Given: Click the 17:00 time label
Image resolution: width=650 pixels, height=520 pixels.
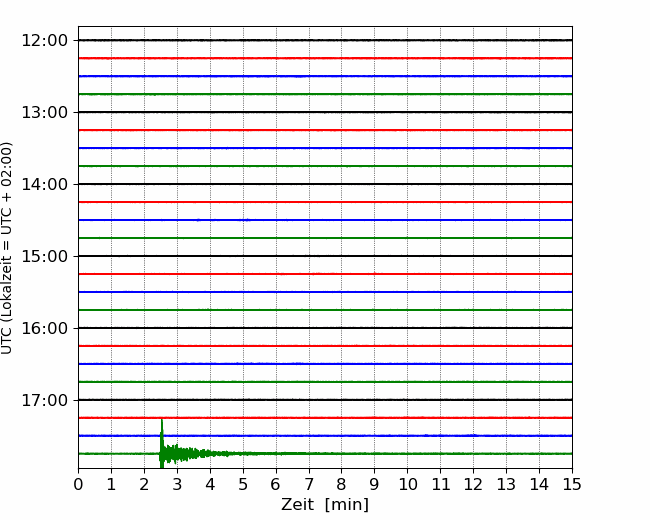Looking at the screenshot, I should [x=44, y=400].
